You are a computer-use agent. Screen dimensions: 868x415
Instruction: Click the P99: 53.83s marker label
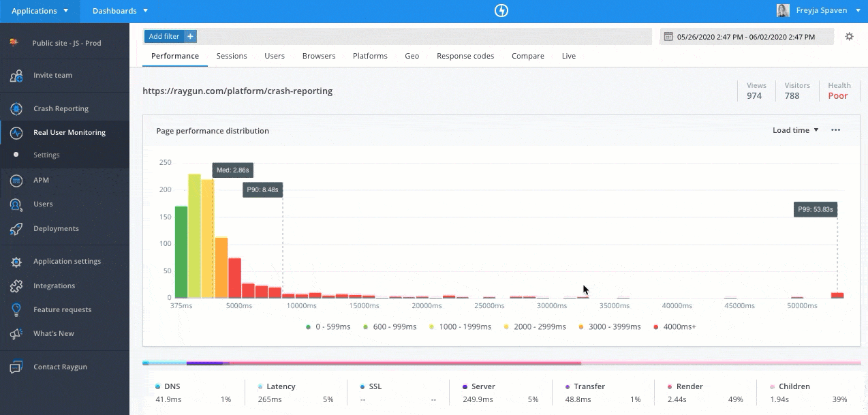(816, 209)
